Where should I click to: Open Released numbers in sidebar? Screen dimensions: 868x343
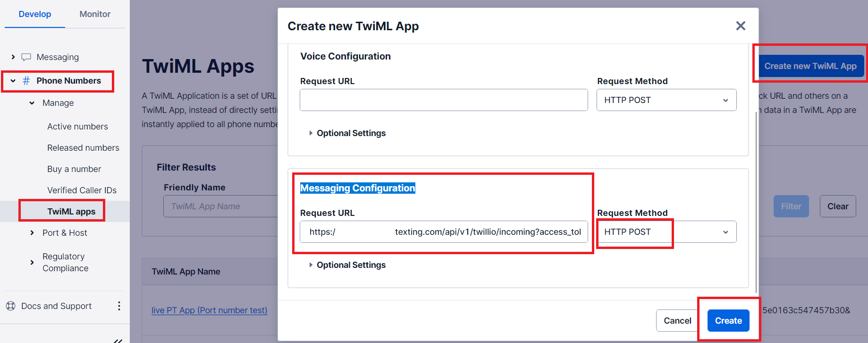83,148
